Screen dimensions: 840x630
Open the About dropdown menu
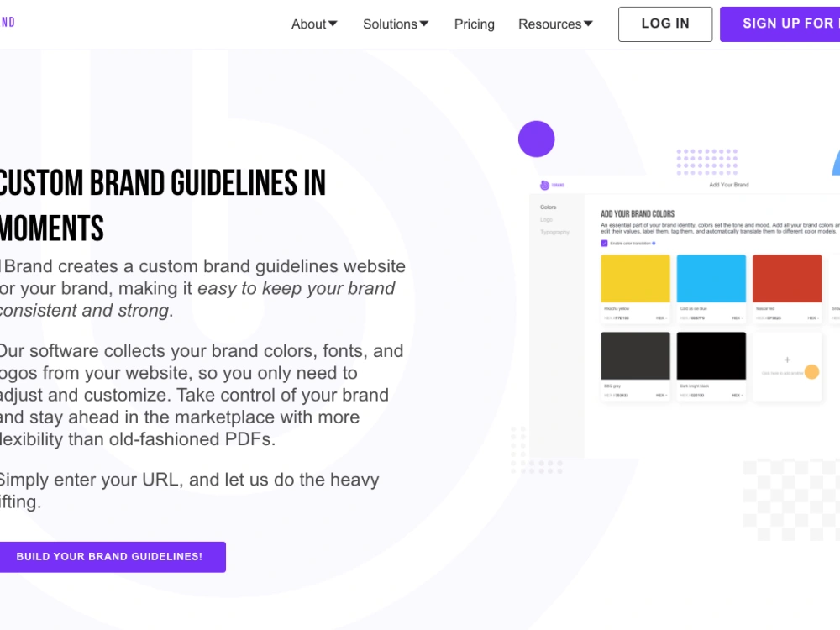click(314, 24)
